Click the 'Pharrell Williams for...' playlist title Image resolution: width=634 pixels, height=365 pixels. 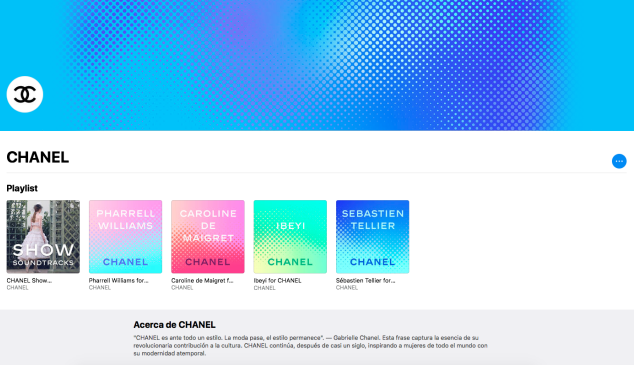(118, 281)
